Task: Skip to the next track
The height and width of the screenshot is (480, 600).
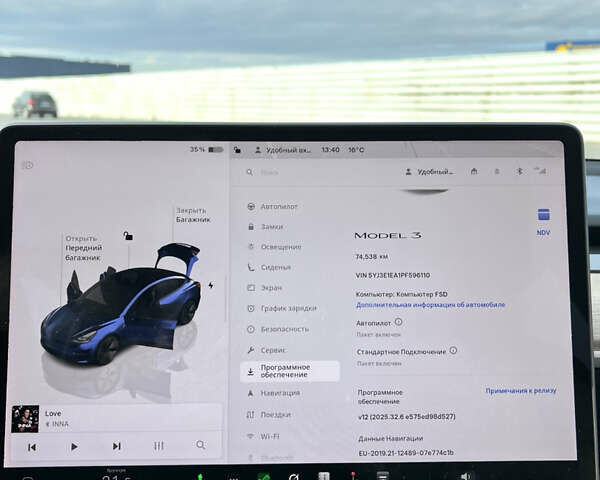Action: (116, 446)
